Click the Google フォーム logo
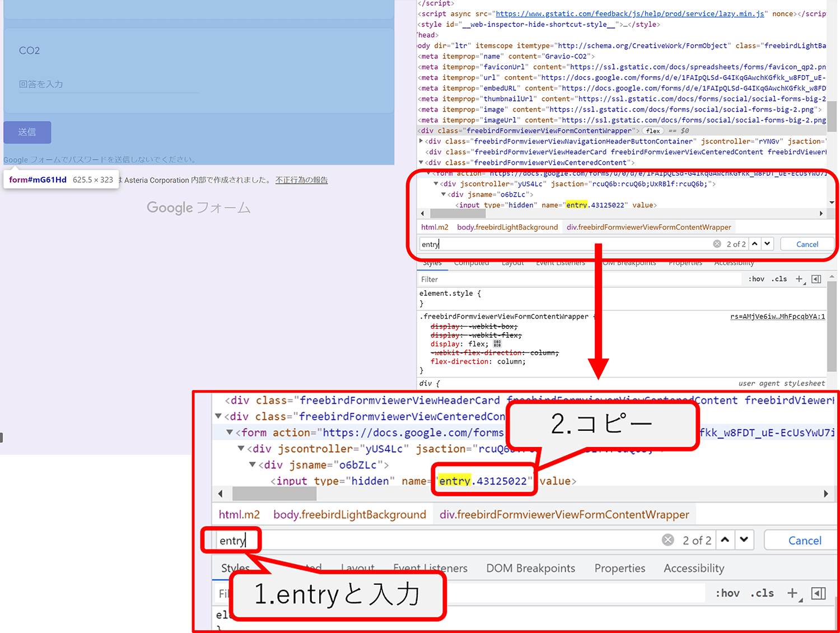 (198, 207)
